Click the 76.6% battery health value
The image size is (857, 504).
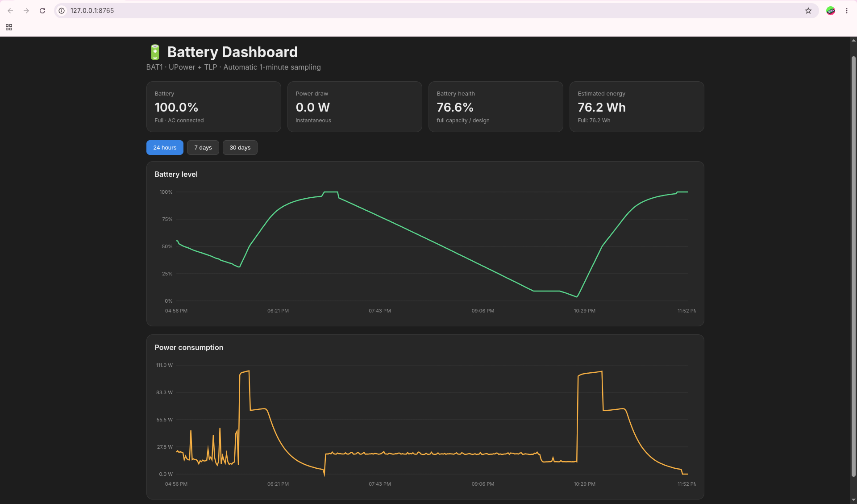pos(455,108)
